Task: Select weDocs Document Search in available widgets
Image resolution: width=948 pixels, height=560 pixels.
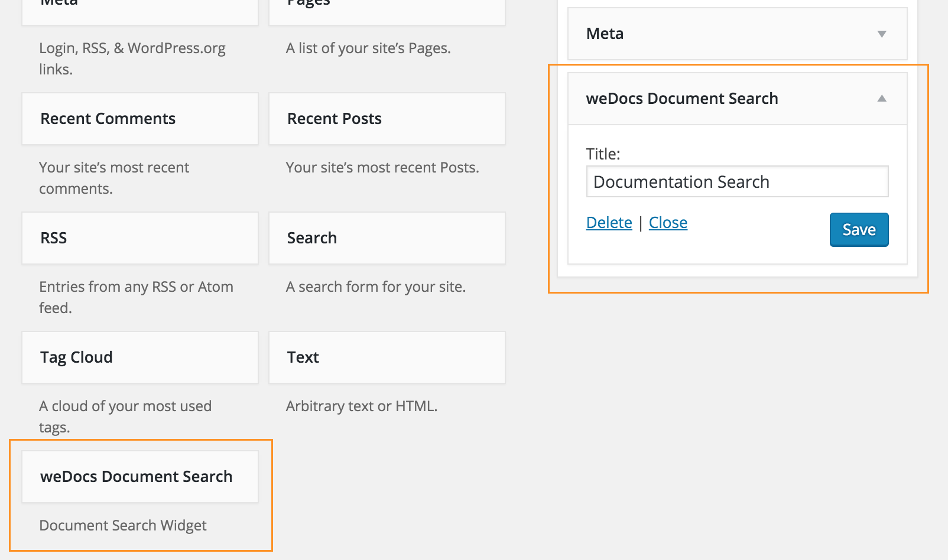Action: pyautogui.click(x=139, y=477)
